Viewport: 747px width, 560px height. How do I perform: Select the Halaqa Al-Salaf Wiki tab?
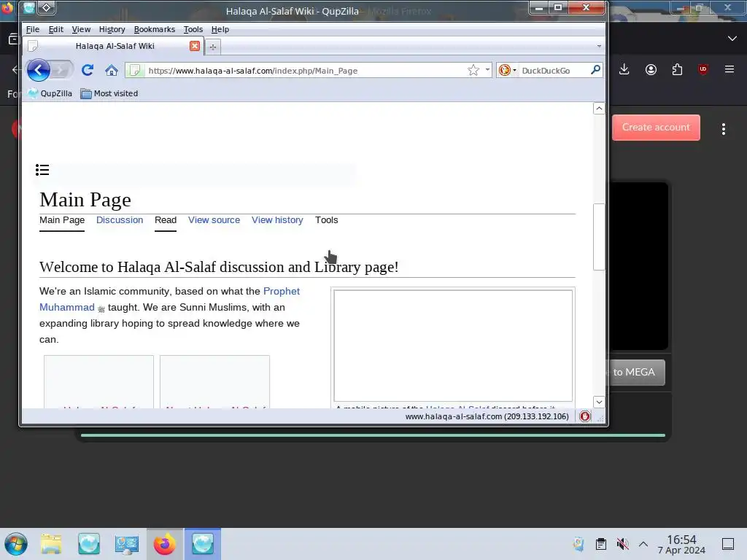[x=115, y=46]
